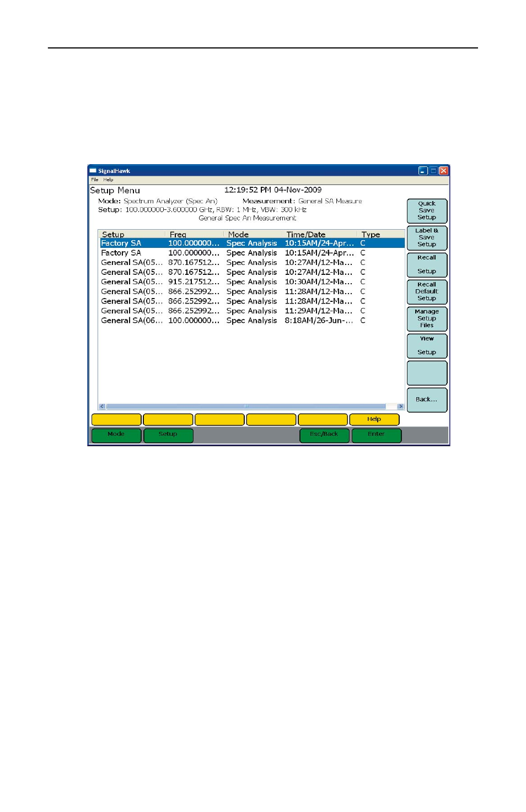Click Recall Default Setup

coord(427,291)
